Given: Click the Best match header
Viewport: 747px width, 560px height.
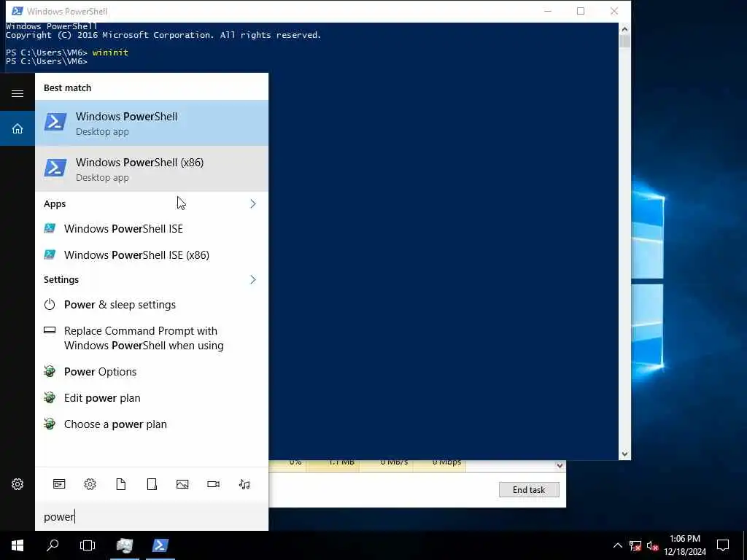Looking at the screenshot, I should coord(67,87).
